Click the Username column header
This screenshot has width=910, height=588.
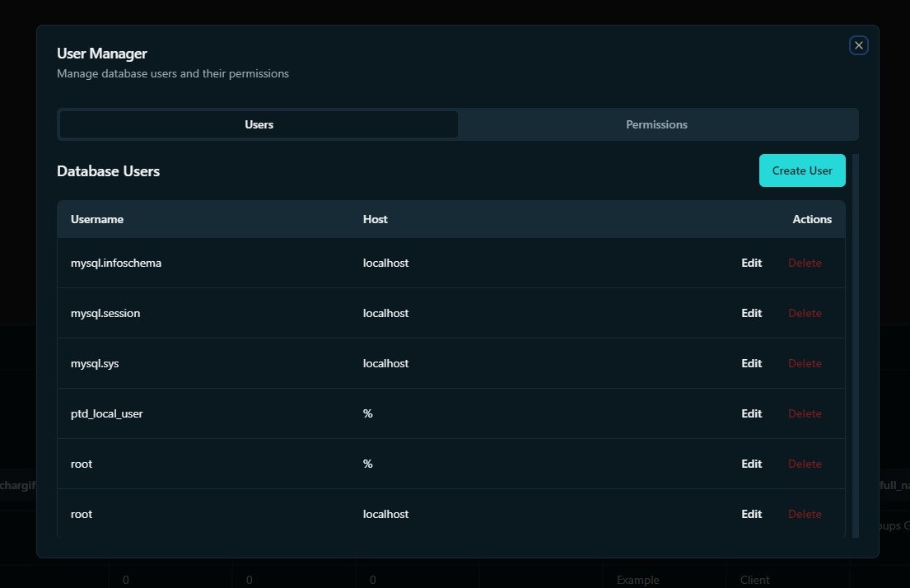pos(96,219)
